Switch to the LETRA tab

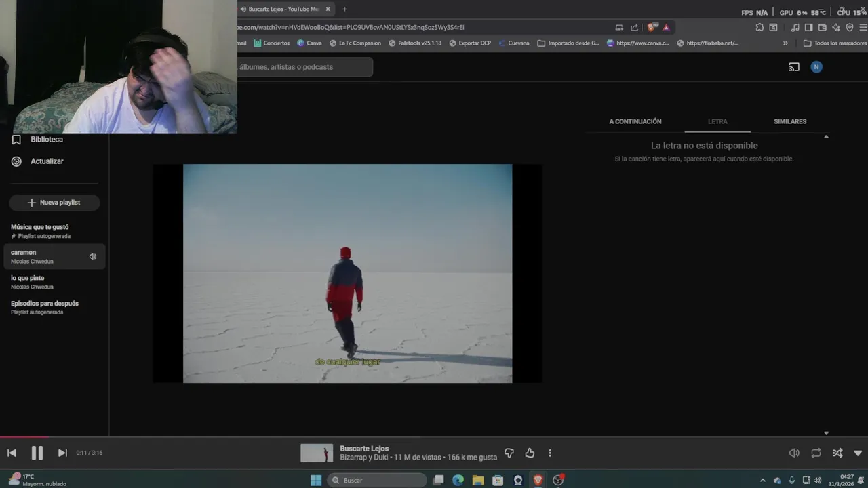coord(717,121)
